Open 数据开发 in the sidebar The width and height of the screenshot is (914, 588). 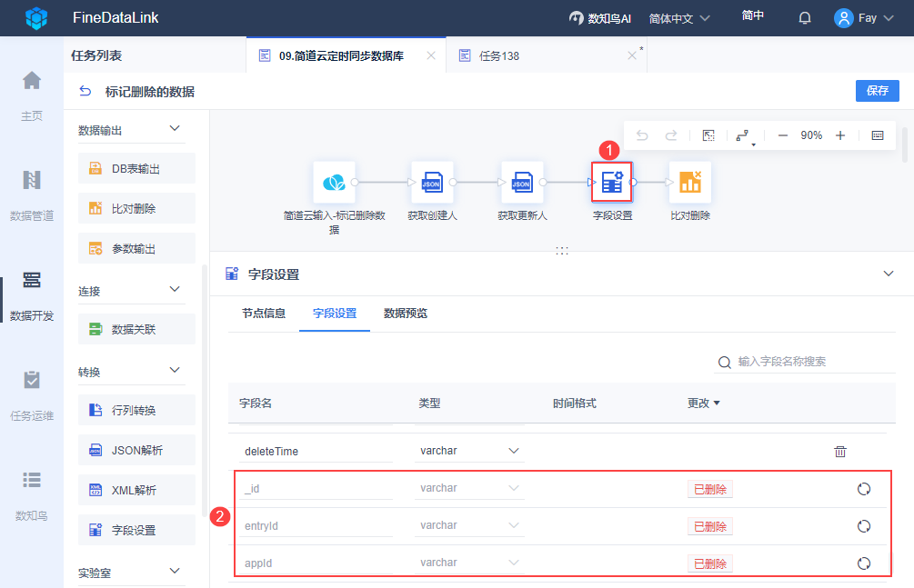coord(32,296)
